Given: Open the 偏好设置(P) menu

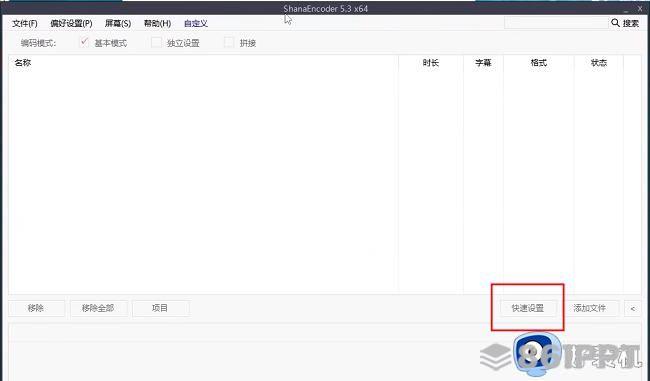Looking at the screenshot, I should point(71,23).
